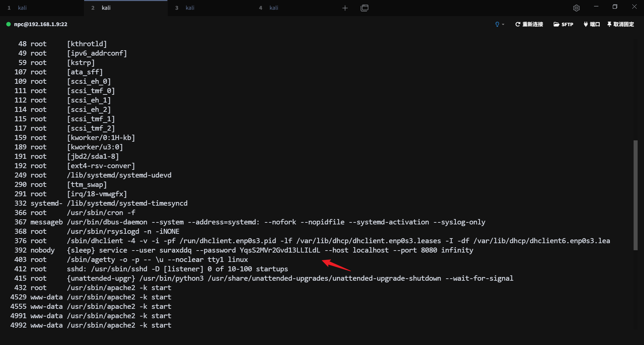644x345 pixels.
Task: Expand the dropdown arrow beside the lightbulb
Action: coord(503,24)
